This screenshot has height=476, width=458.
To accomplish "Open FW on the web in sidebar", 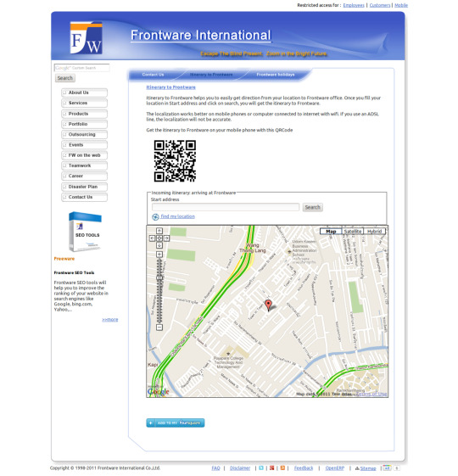I will 84,155.
